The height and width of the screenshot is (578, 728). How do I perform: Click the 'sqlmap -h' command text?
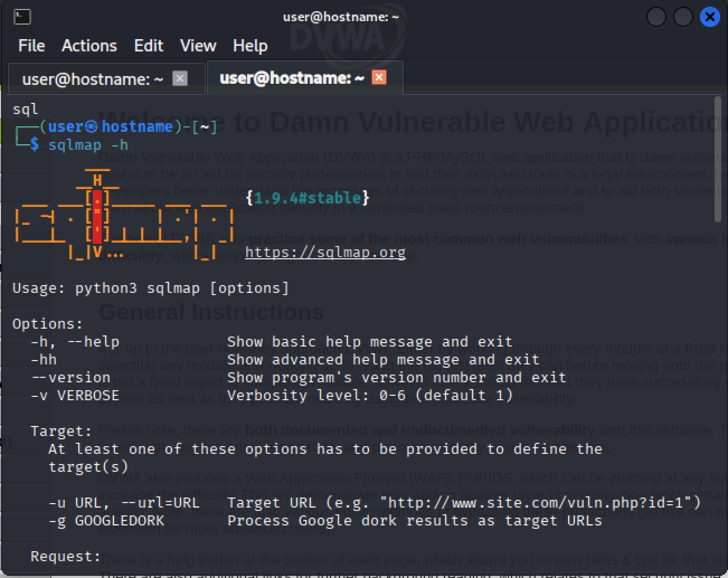click(88, 145)
